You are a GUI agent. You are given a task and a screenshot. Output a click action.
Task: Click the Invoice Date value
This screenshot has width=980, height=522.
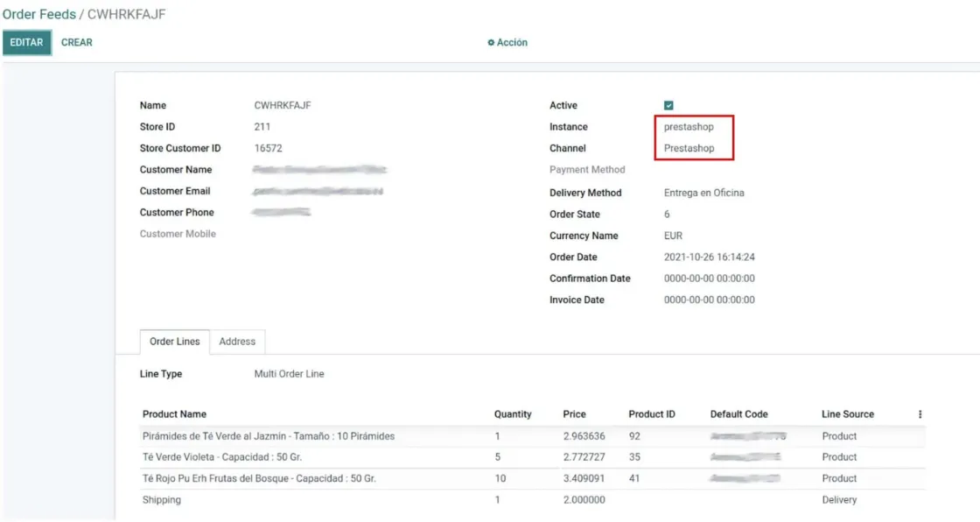tap(710, 300)
